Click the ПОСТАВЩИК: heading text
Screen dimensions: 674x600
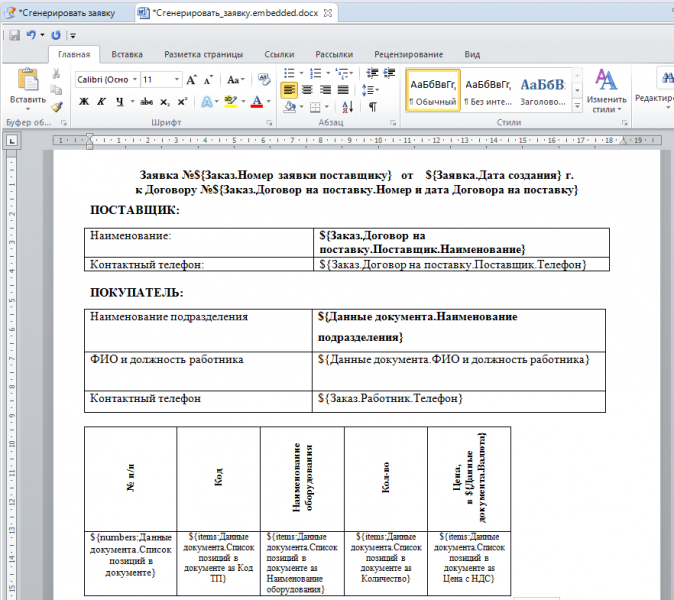(135, 210)
